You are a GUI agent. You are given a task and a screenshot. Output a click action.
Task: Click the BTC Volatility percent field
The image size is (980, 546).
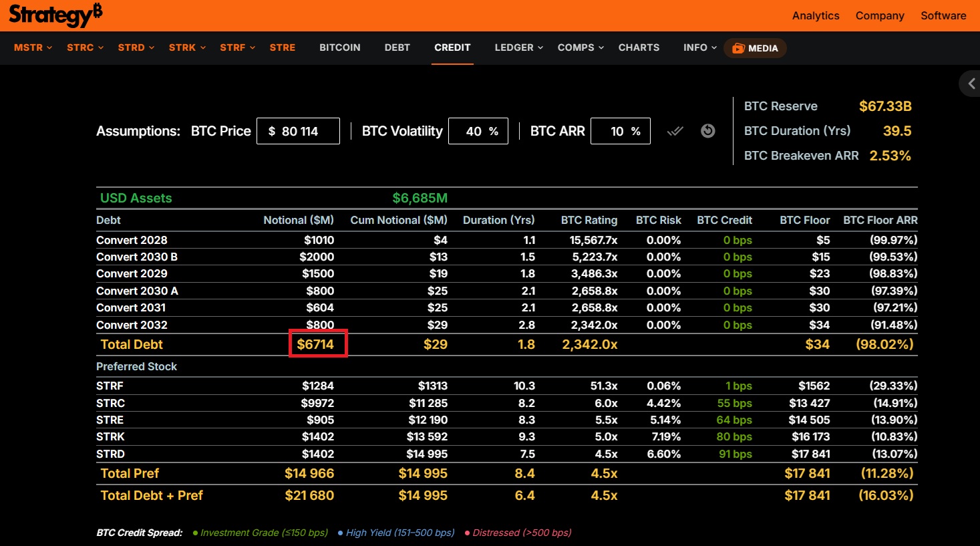pyautogui.click(x=478, y=131)
